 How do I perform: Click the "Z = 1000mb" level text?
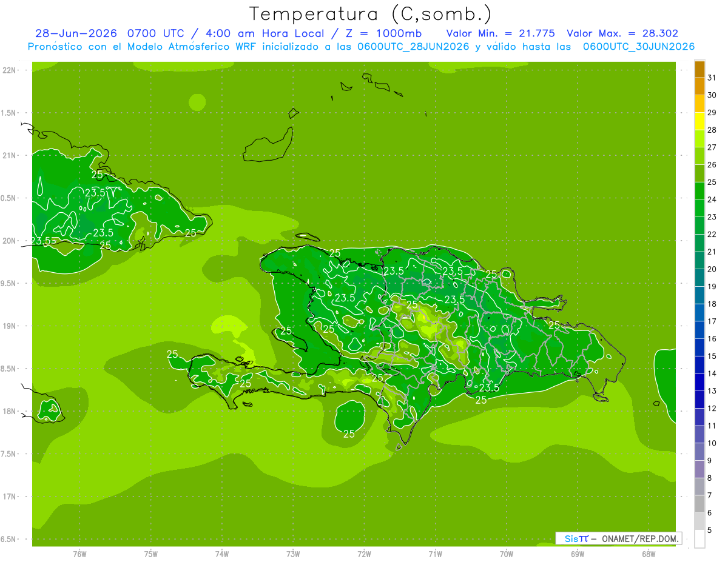(x=383, y=33)
